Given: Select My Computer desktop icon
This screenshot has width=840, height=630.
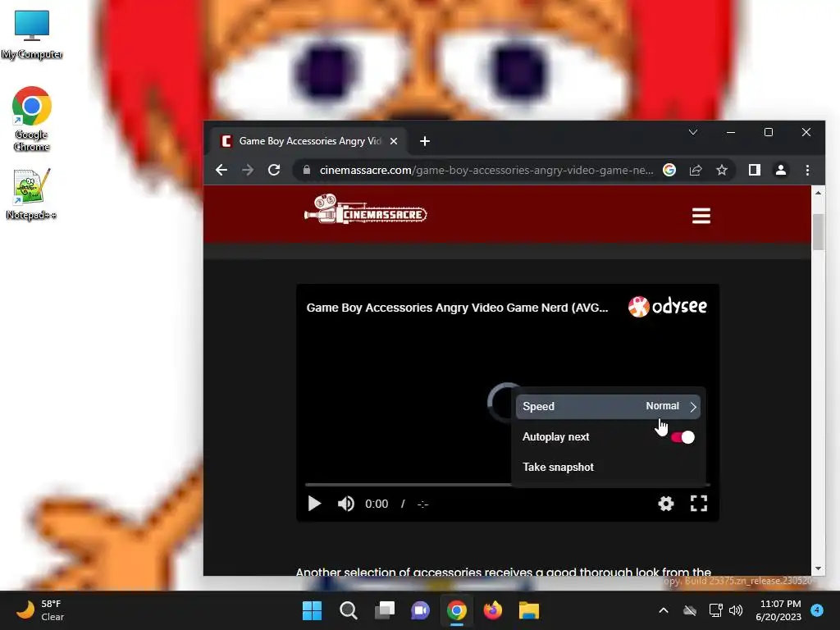Looking at the screenshot, I should coord(32,34).
